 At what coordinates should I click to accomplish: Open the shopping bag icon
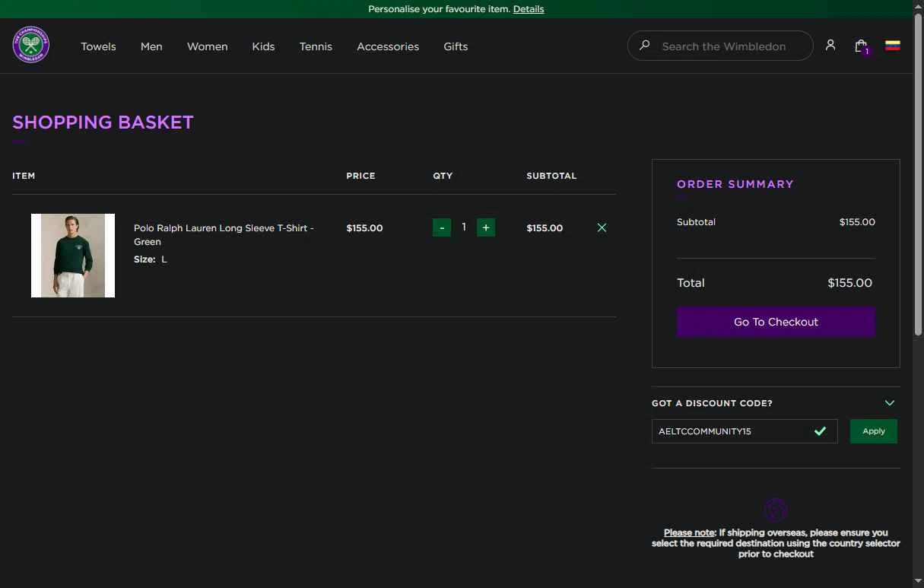(862, 46)
